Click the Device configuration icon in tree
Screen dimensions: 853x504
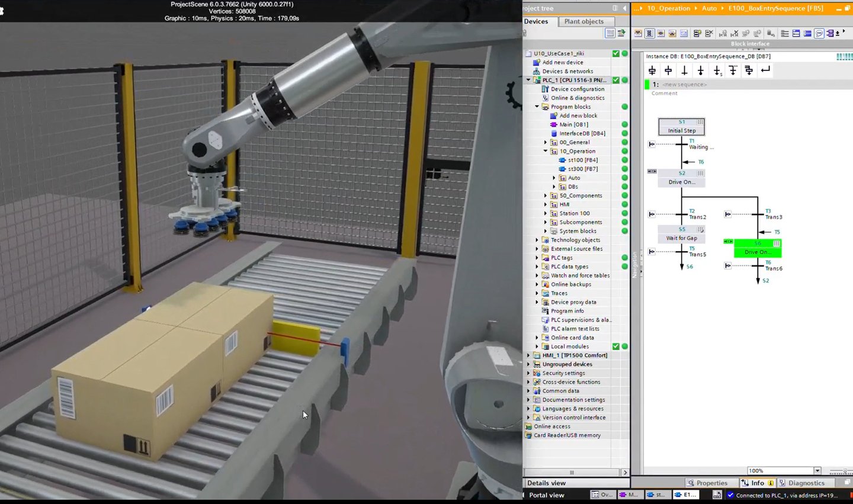point(546,89)
